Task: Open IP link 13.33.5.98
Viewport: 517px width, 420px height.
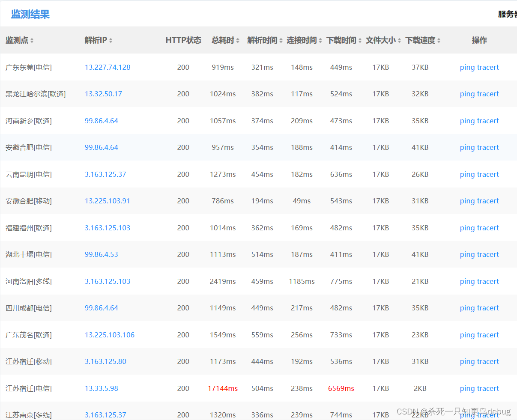Action: [102, 388]
